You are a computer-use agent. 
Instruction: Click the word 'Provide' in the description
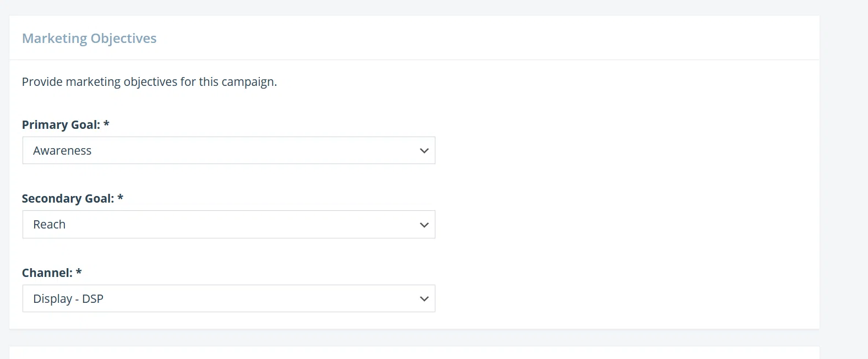(x=42, y=82)
